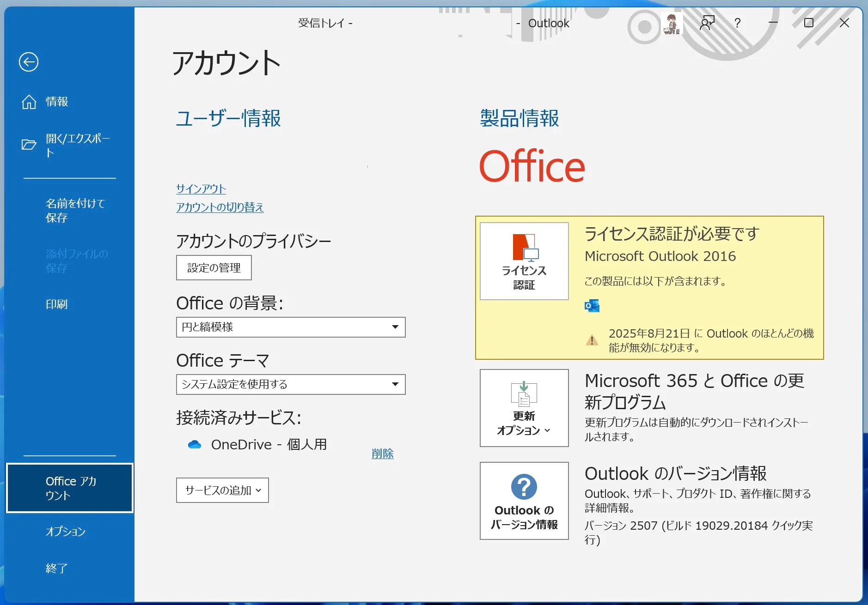The height and width of the screenshot is (605, 868).
Task: Open the 情報 page from the sidebar
Action: (69, 102)
